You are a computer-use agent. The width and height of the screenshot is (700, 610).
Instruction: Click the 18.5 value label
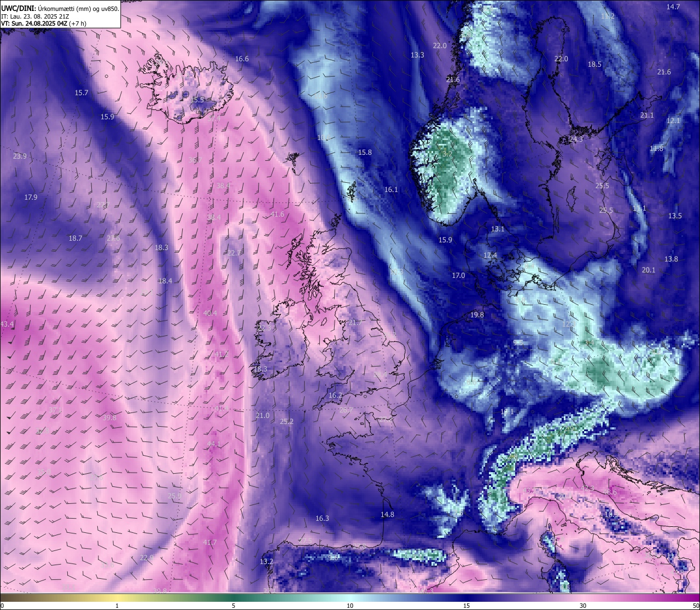click(x=594, y=65)
